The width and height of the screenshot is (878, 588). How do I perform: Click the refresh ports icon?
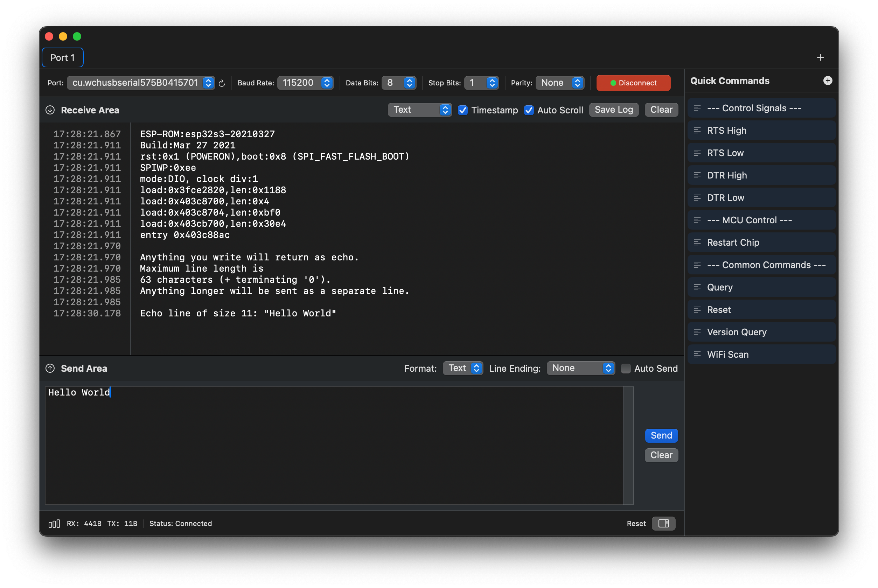point(222,83)
